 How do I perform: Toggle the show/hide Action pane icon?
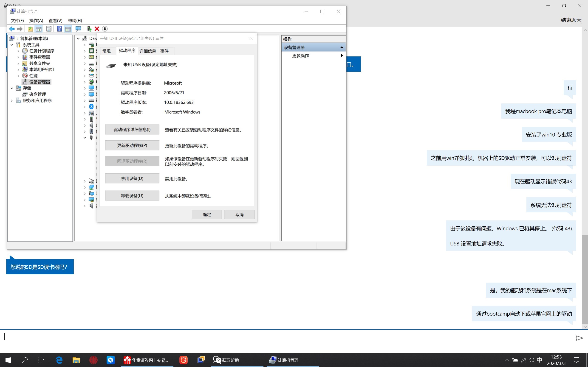pyautogui.click(x=68, y=29)
